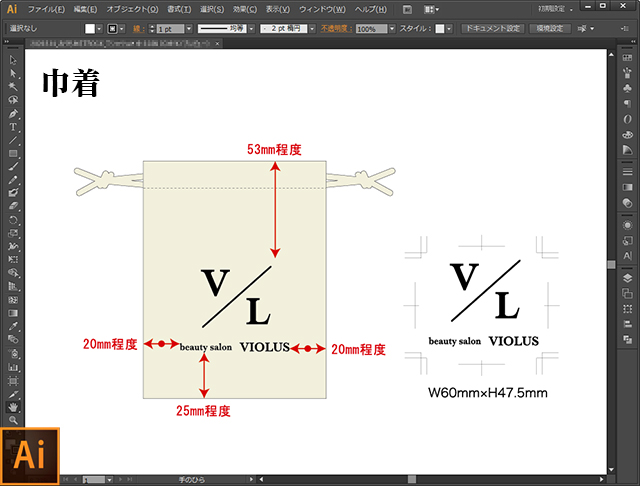Click the 不透明度 opacity link
Viewport: 640px width, 486px height.
coord(336,29)
